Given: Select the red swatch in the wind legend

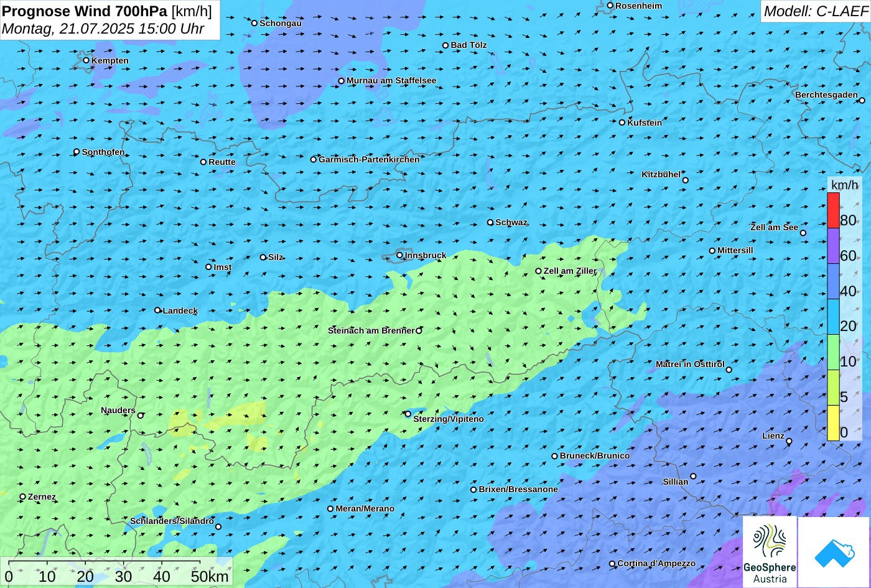Looking at the screenshot, I should (833, 210).
